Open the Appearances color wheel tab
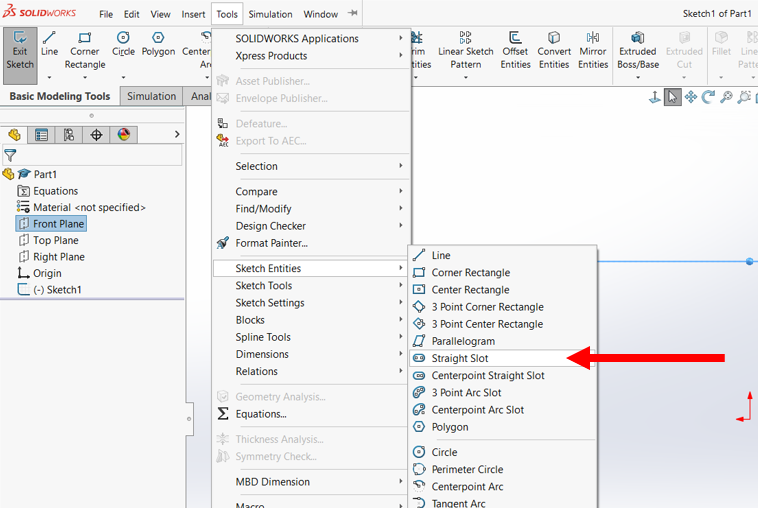 pos(124,135)
